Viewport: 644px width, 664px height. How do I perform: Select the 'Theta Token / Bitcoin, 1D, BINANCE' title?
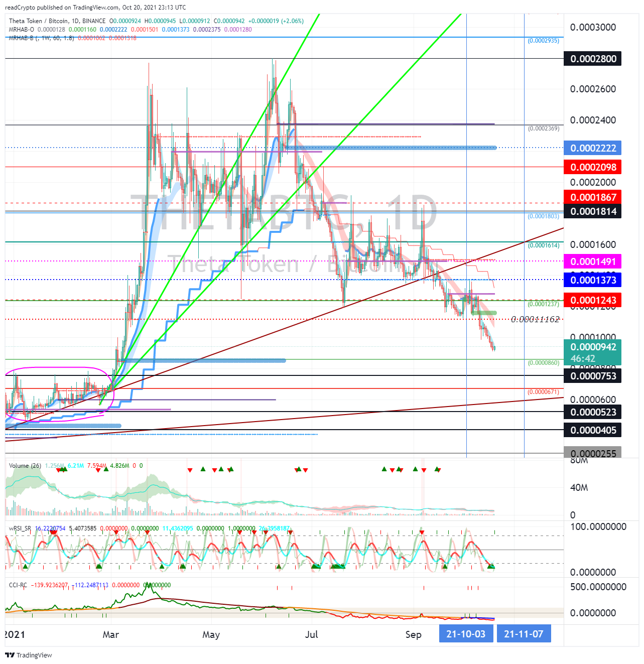57,21
